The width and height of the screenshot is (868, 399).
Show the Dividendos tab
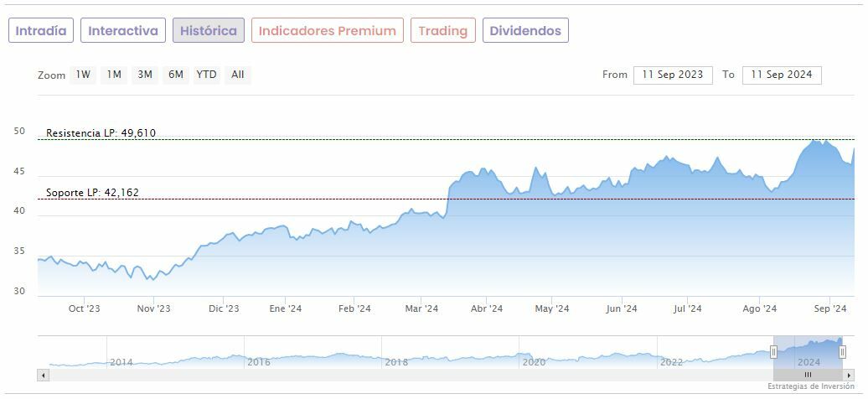tap(525, 31)
